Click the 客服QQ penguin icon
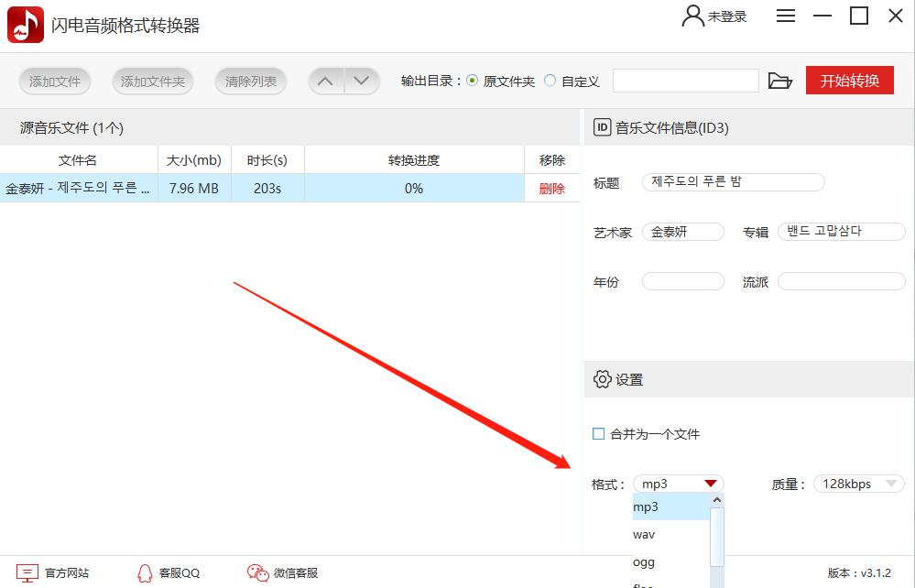The height and width of the screenshot is (588, 915). click(x=145, y=572)
